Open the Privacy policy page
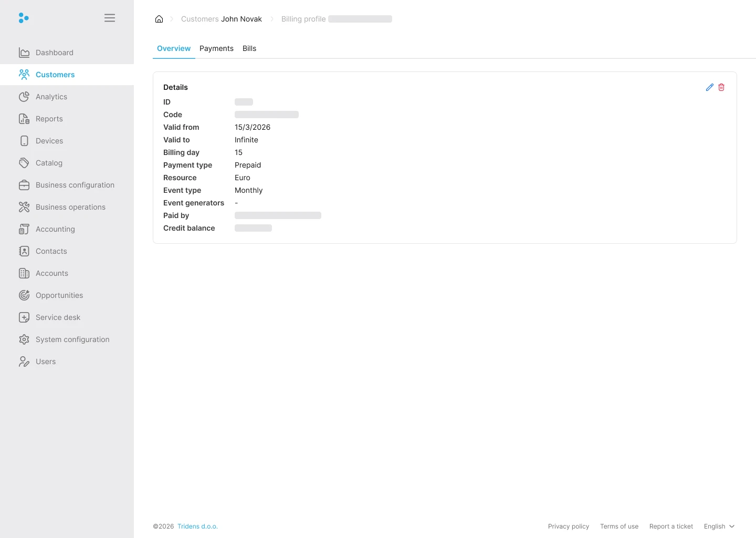Screen dimensions: 756x538 (569, 526)
